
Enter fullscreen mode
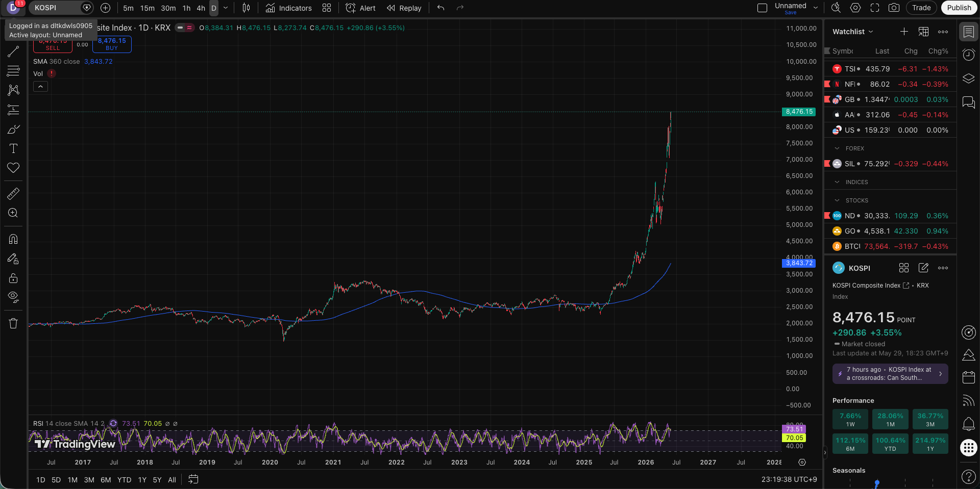[x=875, y=8]
